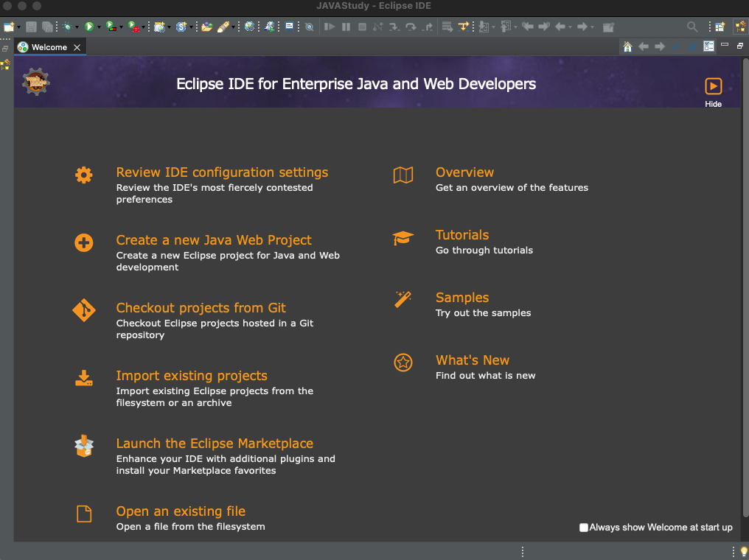Open the New wizard dropdown arrow
749x560 pixels.
point(18,27)
